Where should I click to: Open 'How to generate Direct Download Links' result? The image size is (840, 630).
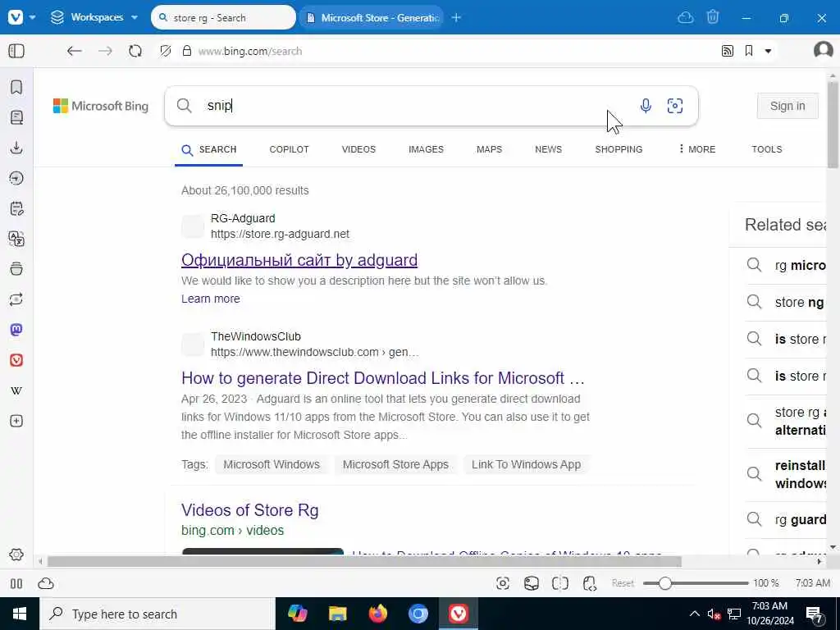[x=382, y=378]
